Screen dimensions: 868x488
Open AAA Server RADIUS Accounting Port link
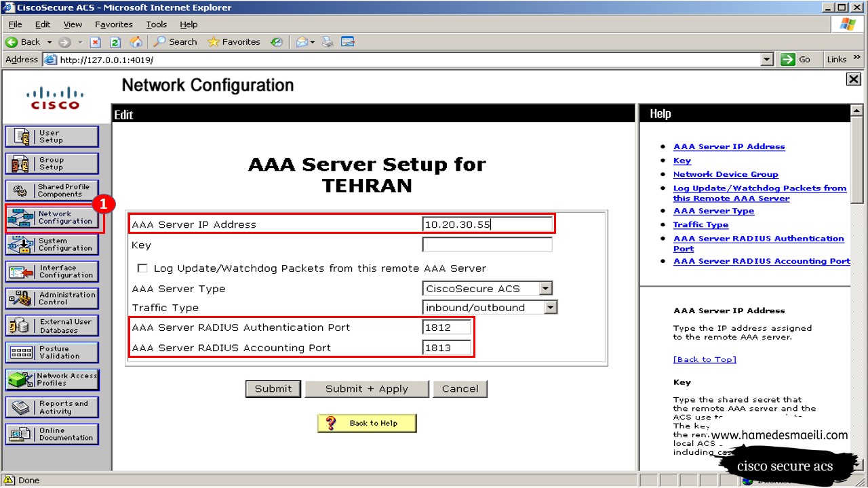(762, 261)
